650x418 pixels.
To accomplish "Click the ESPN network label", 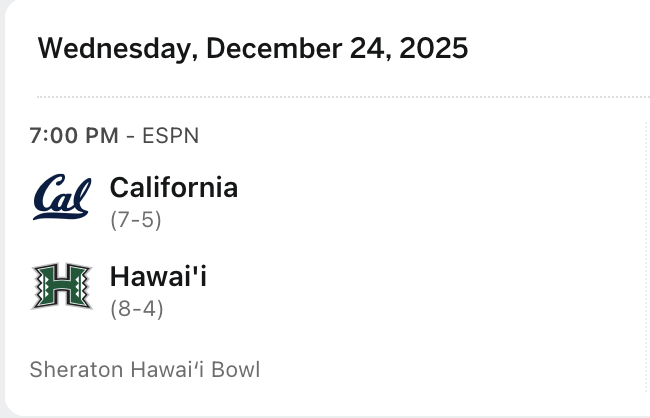I will pos(171,136).
